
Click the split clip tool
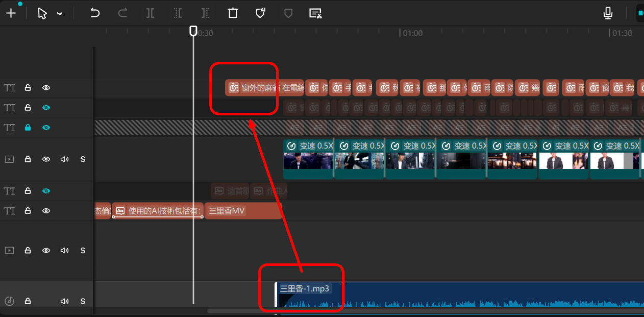150,13
